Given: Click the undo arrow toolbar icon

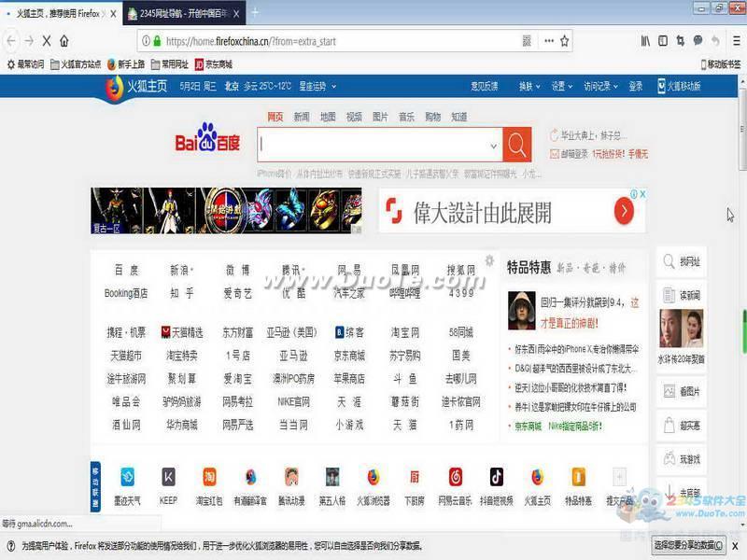Looking at the screenshot, I should (715, 41).
